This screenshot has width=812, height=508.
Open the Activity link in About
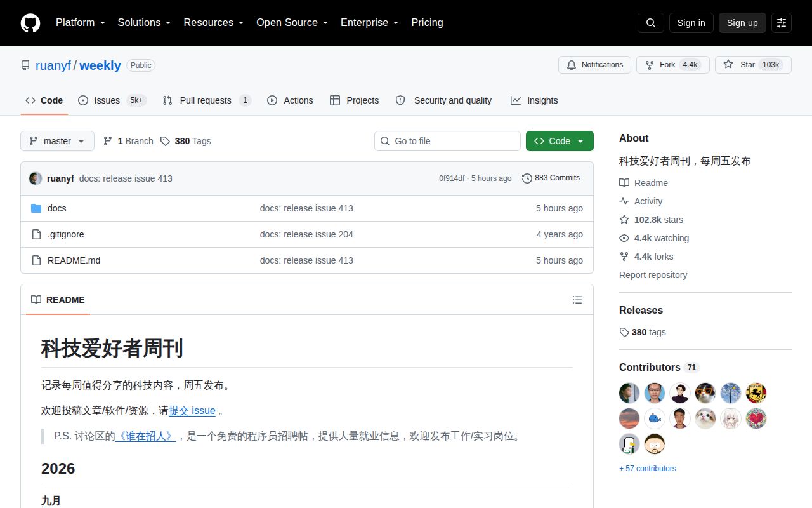tap(641, 201)
